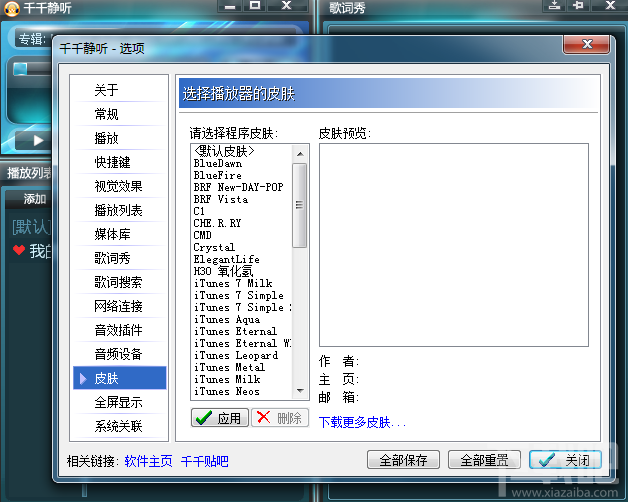Select the H3O 氧化氢 skin
Image resolution: width=628 pixels, height=502 pixels.
pos(242,271)
